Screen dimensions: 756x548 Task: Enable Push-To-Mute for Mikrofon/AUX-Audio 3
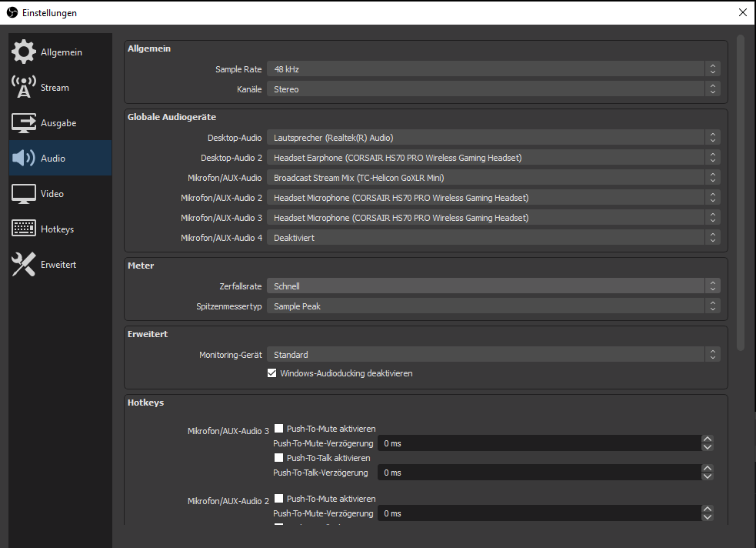(279, 429)
